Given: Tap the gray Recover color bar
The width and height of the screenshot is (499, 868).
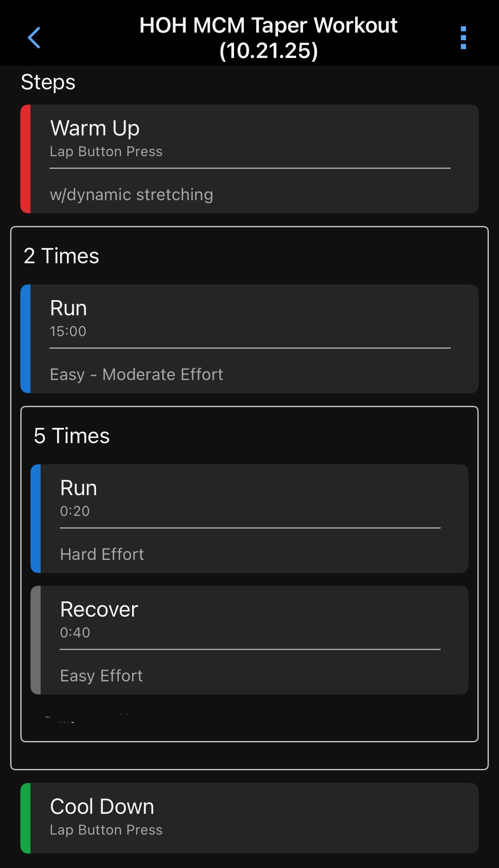Looking at the screenshot, I should pyautogui.click(x=36, y=640).
